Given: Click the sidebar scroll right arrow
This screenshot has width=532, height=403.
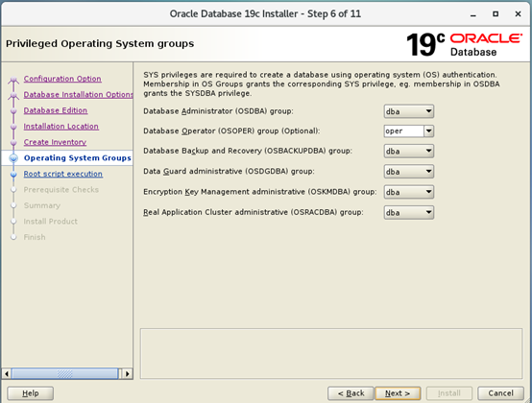Looking at the screenshot, I should click(127, 374).
